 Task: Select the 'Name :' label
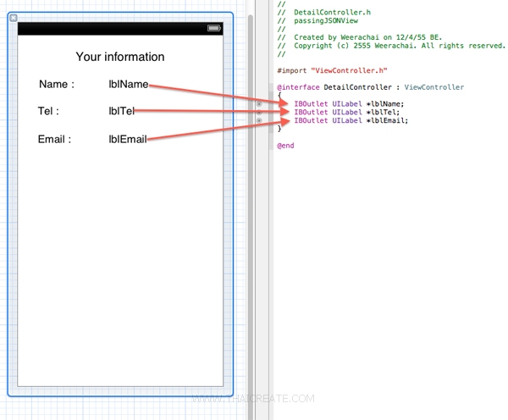point(57,85)
